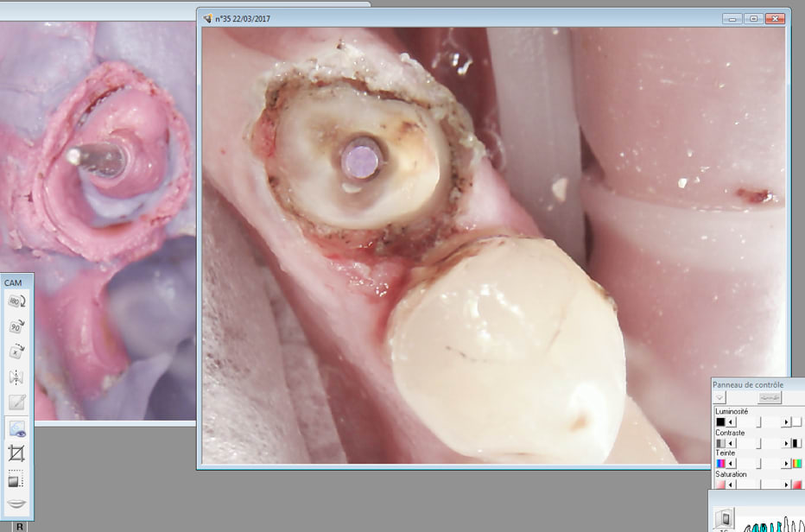Rotate image 180 degrees in CAM toolbar
805x532 pixels.
pyautogui.click(x=16, y=301)
